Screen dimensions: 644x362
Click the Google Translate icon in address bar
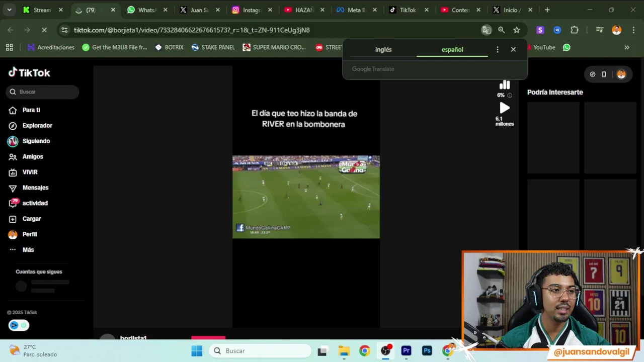[486, 30]
